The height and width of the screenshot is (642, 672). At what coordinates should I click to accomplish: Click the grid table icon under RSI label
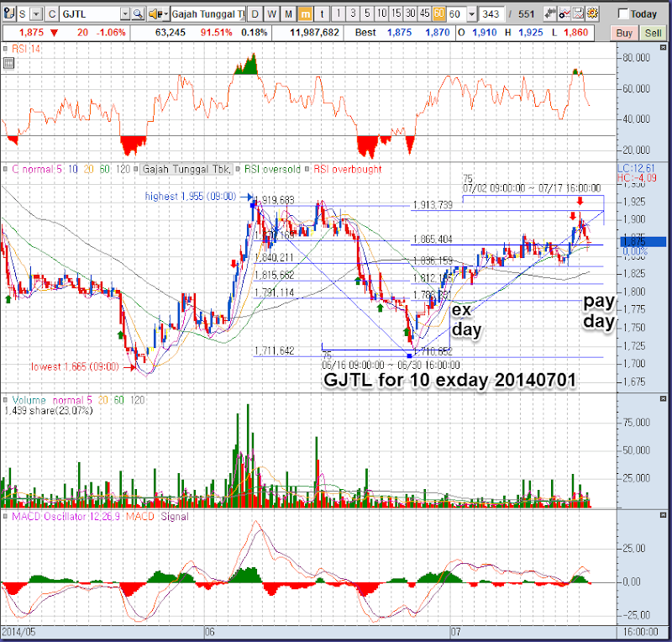tap(8, 64)
